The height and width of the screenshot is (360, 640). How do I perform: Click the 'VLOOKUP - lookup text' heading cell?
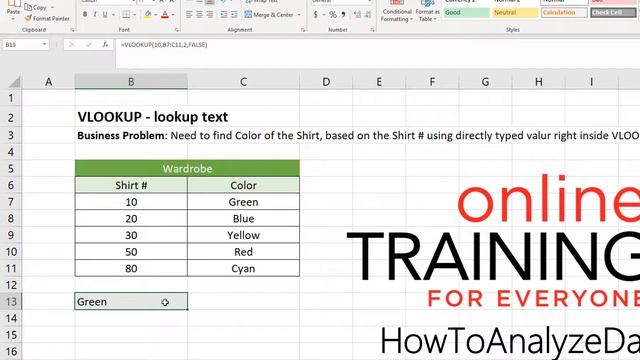coord(153,117)
